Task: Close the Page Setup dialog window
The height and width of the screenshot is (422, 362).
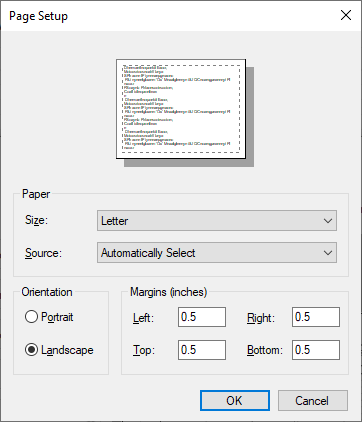Action: (346, 15)
